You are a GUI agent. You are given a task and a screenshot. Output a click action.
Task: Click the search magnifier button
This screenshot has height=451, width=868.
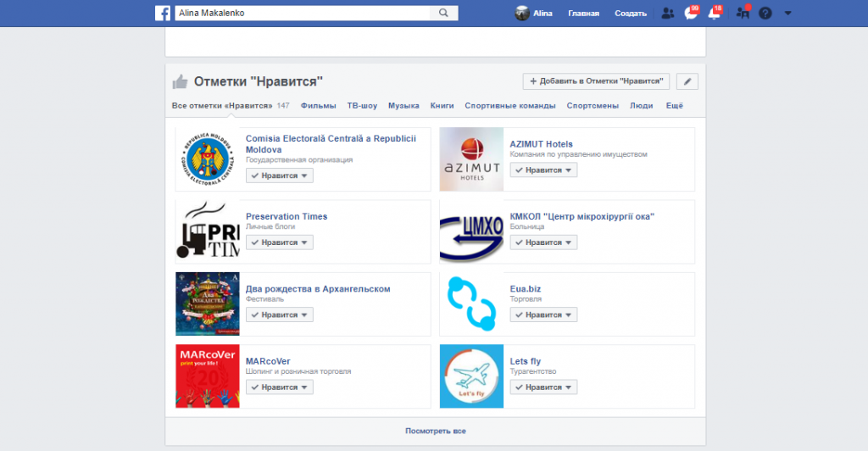[x=443, y=13]
